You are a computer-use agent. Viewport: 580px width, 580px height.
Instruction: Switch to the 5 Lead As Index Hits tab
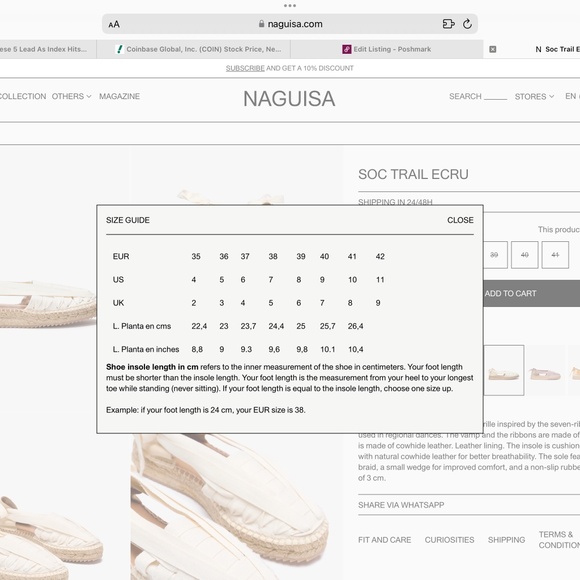48,49
